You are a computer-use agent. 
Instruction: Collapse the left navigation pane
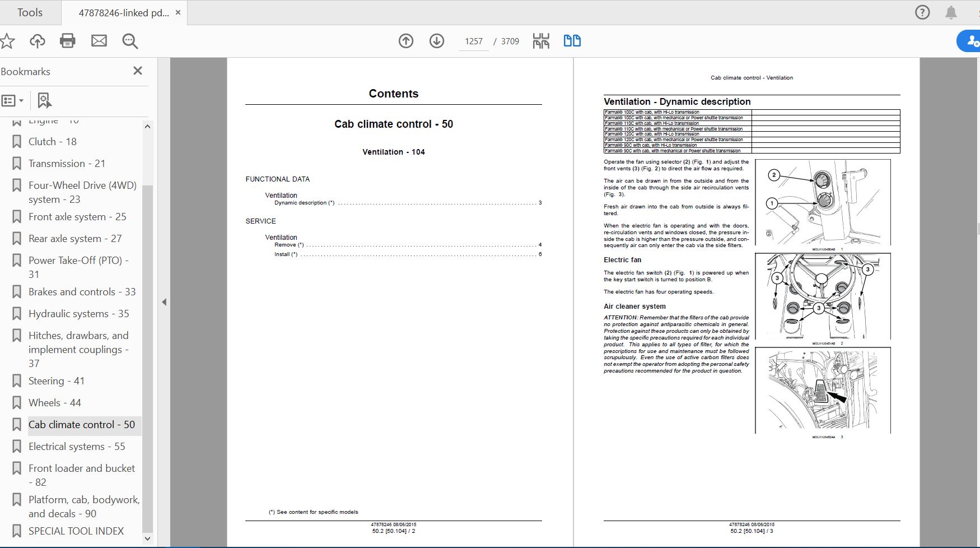coord(164,302)
